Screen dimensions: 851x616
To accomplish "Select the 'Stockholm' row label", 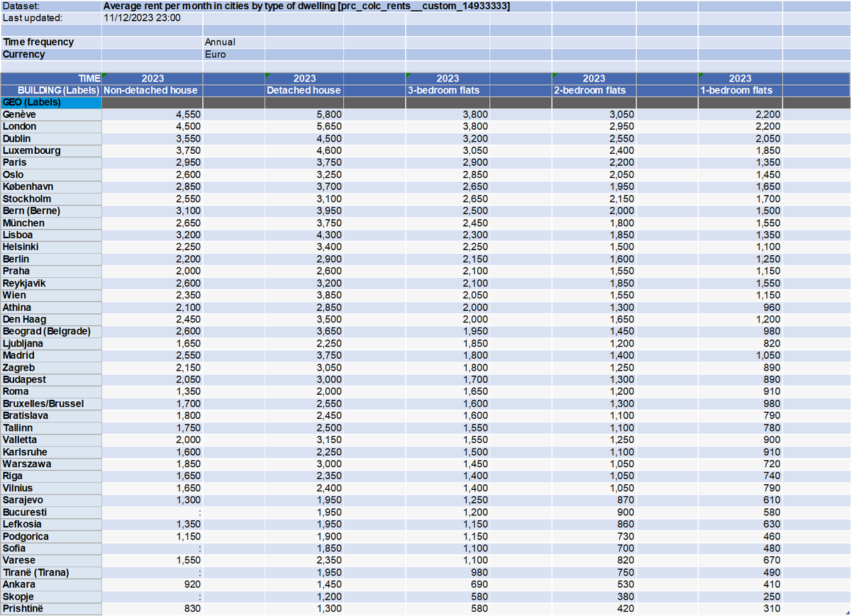I will (51, 198).
